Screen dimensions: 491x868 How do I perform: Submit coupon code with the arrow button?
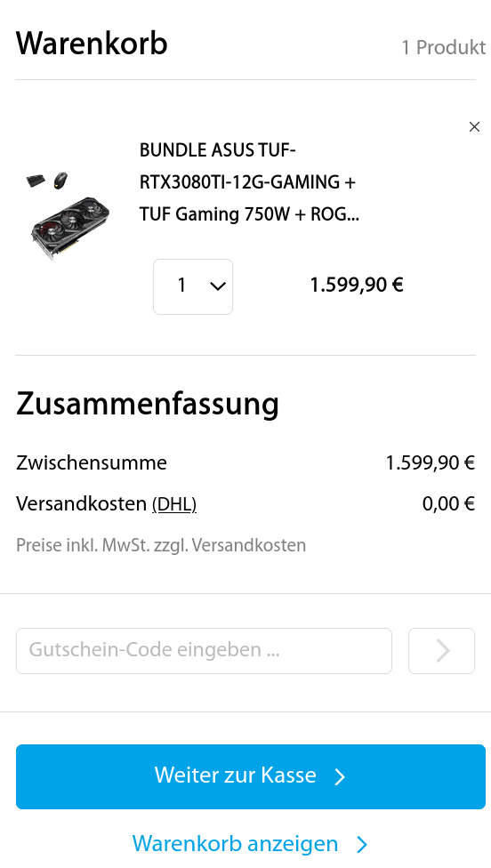(441, 650)
